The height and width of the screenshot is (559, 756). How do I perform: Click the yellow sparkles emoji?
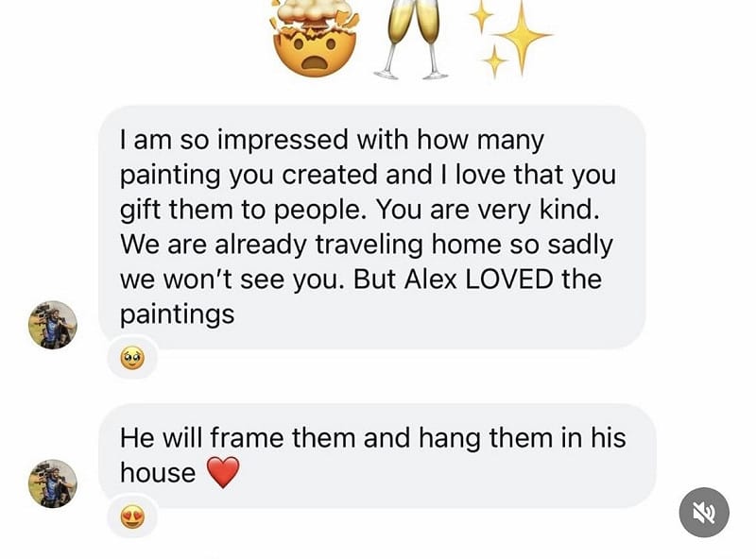click(x=510, y=36)
